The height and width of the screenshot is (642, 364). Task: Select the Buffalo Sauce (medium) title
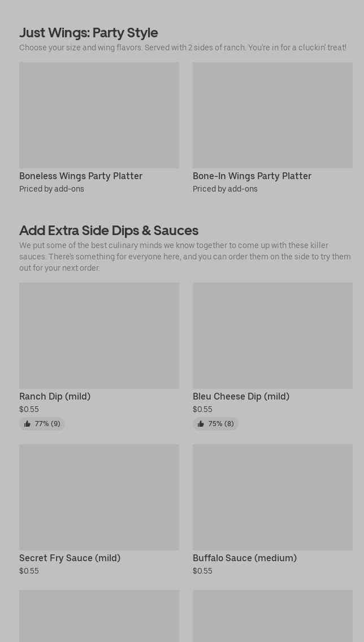[245, 558]
